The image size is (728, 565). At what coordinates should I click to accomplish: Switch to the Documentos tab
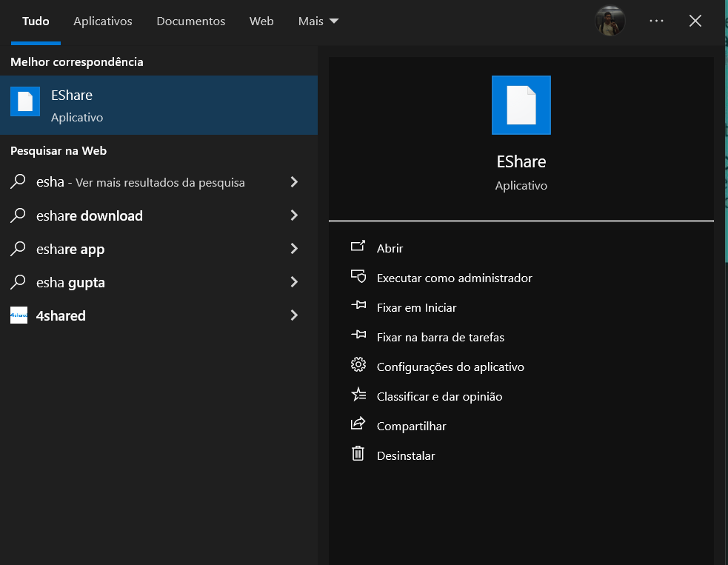click(191, 21)
